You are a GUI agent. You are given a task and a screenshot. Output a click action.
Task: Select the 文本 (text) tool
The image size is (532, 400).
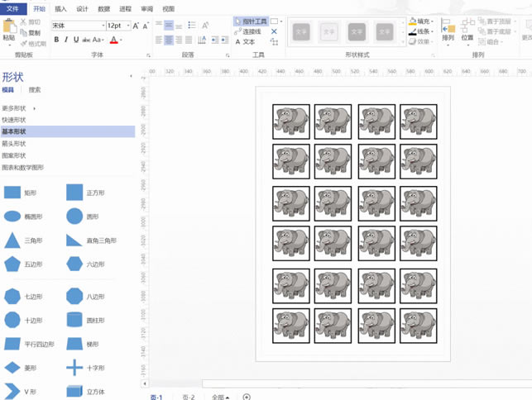click(x=246, y=41)
